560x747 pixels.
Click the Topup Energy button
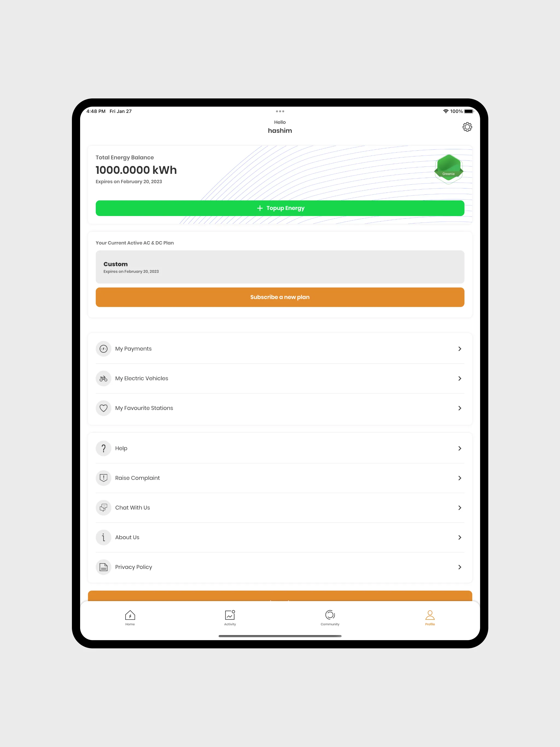point(280,208)
